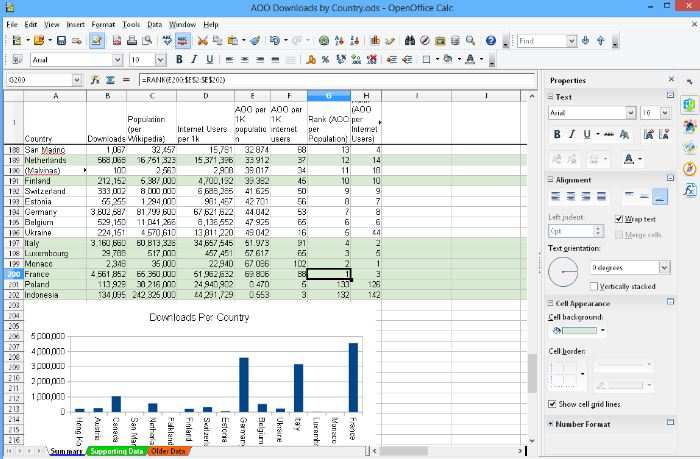The height and width of the screenshot is (459, 700).
Task: Open the sidebar font name dropdown
Action: [x=630, y=113]
